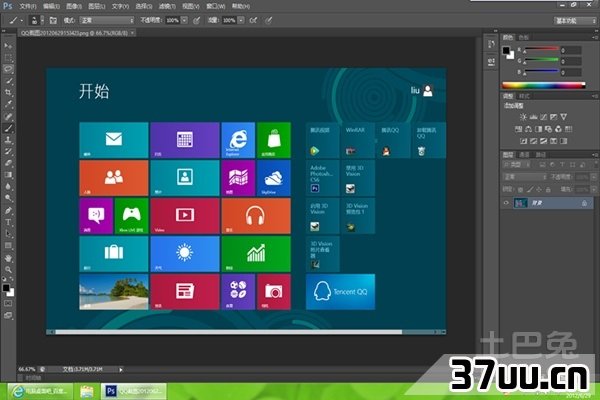Screen dimensions: 600x400
Task: Toggle pressure for opacity button
Action: 196,20
